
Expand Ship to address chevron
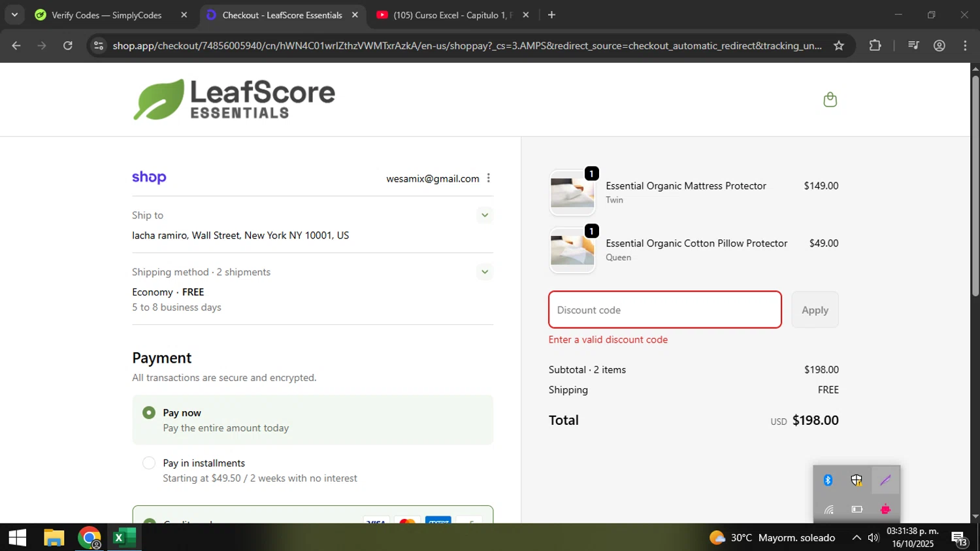point(484,215)
